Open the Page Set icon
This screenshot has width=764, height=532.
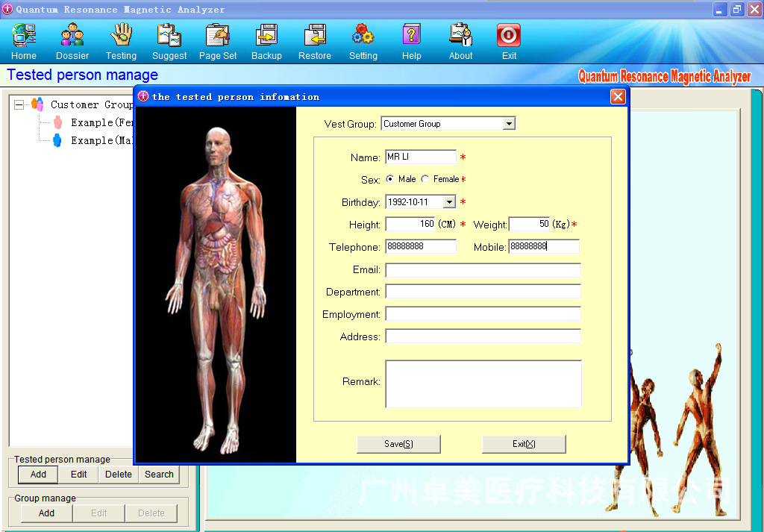click(x=218, y=35)
